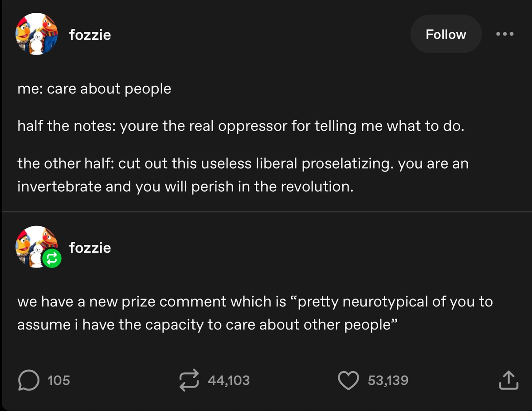Open the reblogger fozzie username link
This screenshot has width=532, height=411.
pos(90,248)
